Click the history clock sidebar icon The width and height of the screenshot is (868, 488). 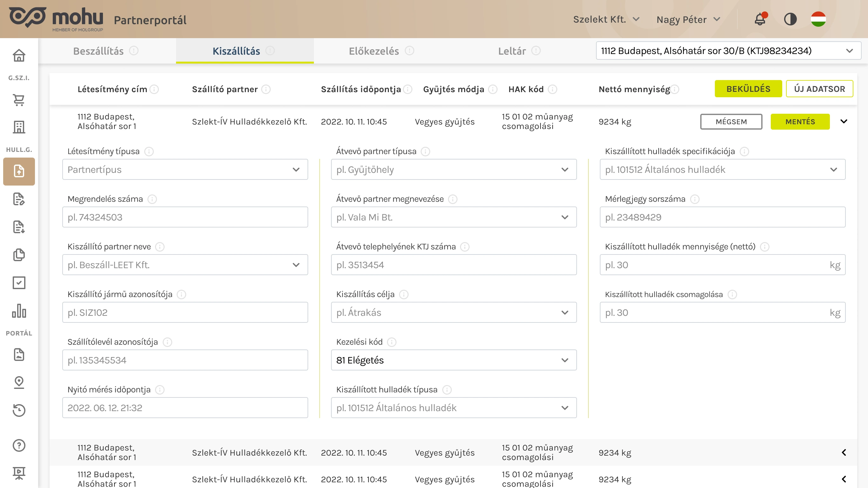tap(19, 410)
